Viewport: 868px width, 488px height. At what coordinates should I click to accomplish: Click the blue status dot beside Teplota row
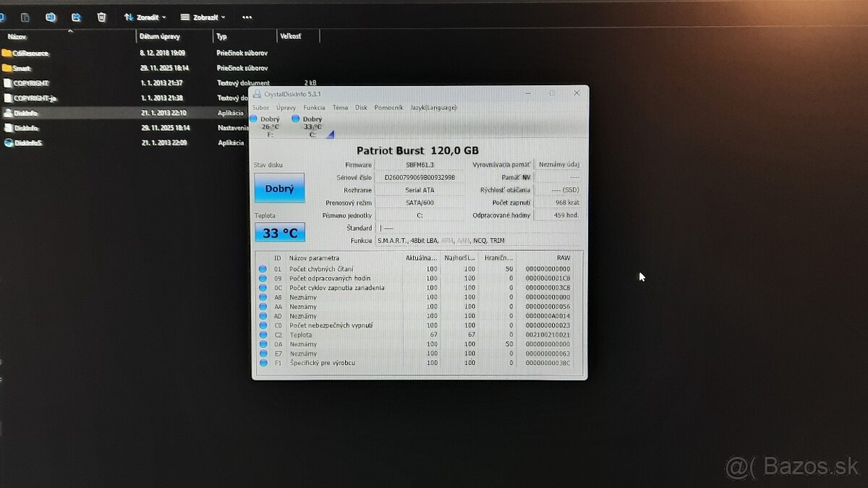[263, 335]
